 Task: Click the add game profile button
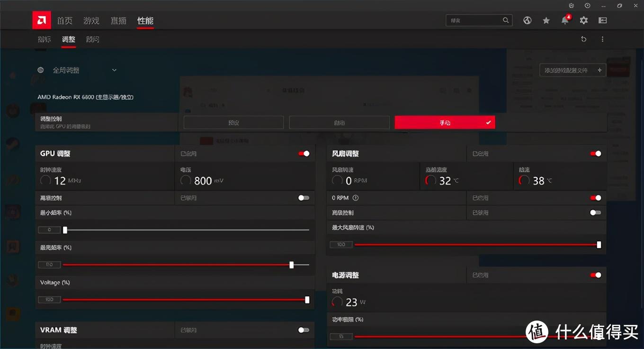click(572, 70)
